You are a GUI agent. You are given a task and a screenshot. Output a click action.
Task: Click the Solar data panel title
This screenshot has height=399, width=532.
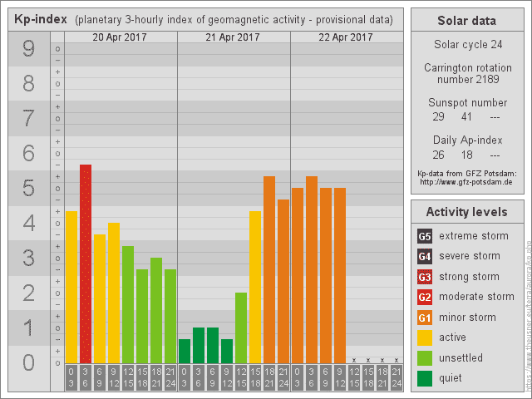coord(466,21)
